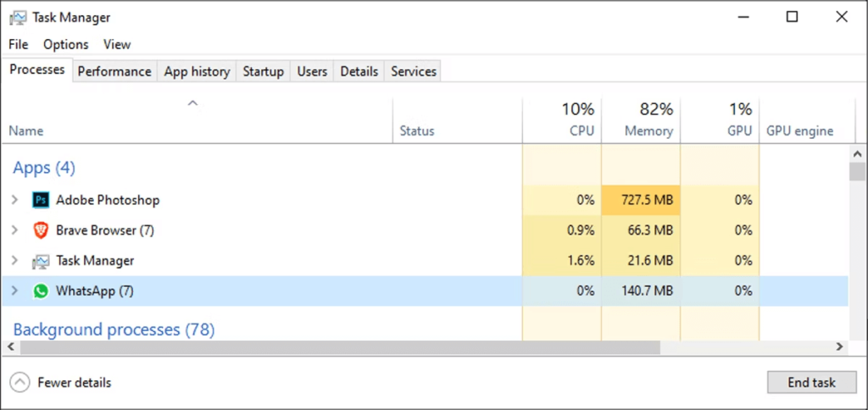Viewport: 868px width, 410px height.
Task: Click the 21.6 MB memory value
Action: point(648,261)
